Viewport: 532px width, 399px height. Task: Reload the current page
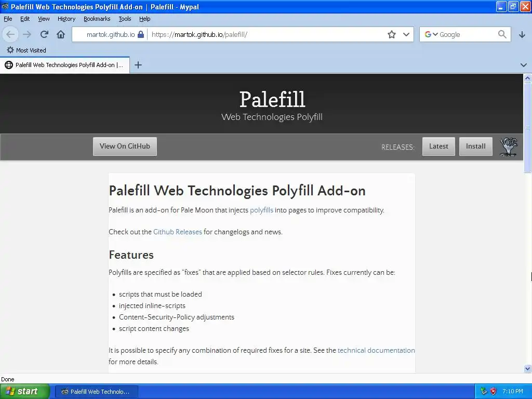point(44,34)
